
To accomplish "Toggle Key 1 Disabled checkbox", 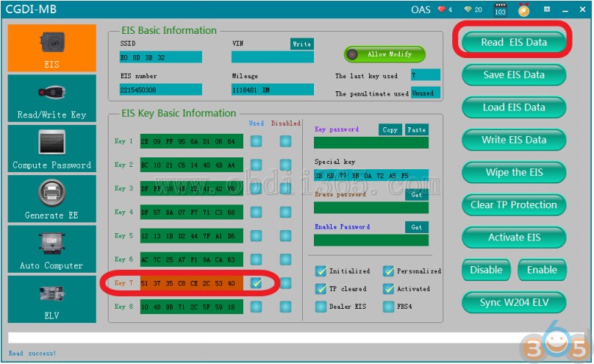I will [x=286, y=141].
